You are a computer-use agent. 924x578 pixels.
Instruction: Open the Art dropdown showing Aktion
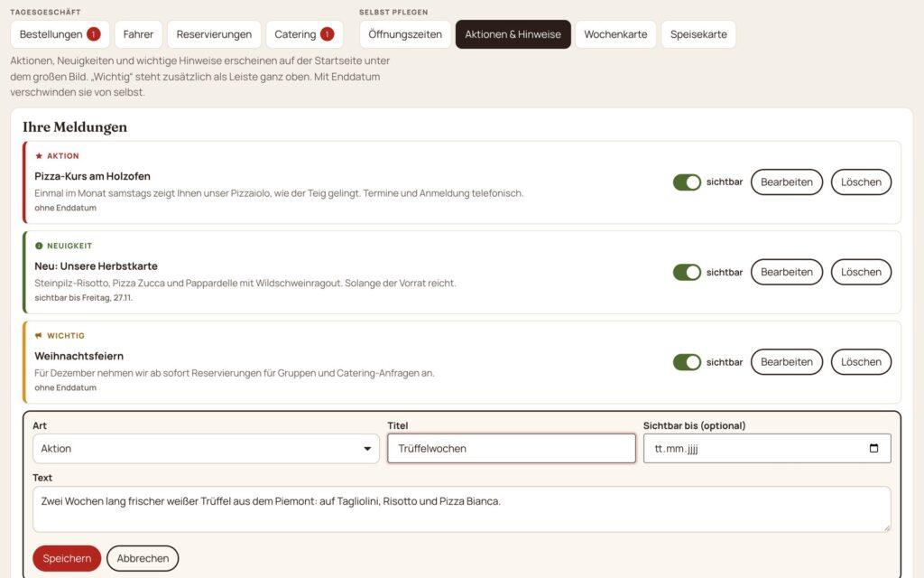206,449
